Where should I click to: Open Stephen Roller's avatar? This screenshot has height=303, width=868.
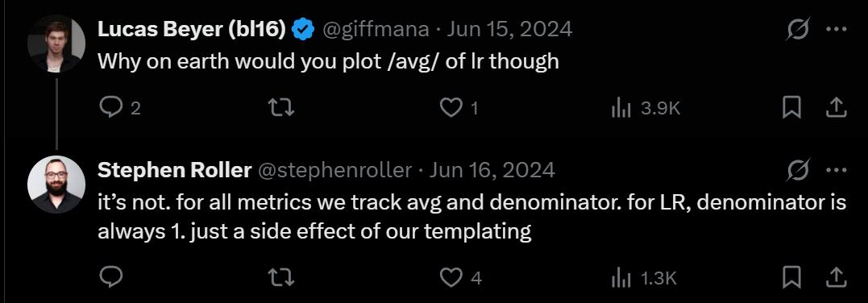56,184
